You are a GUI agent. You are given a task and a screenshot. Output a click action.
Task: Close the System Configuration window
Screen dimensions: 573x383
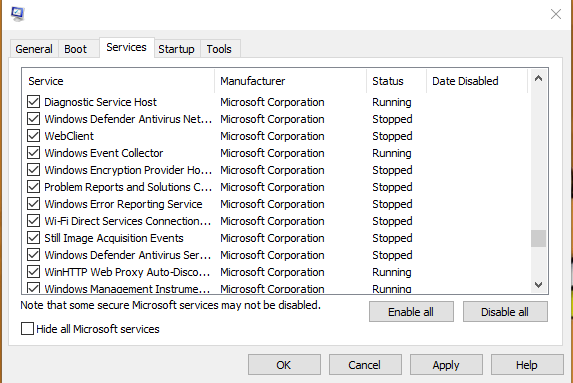pos(556,14)
